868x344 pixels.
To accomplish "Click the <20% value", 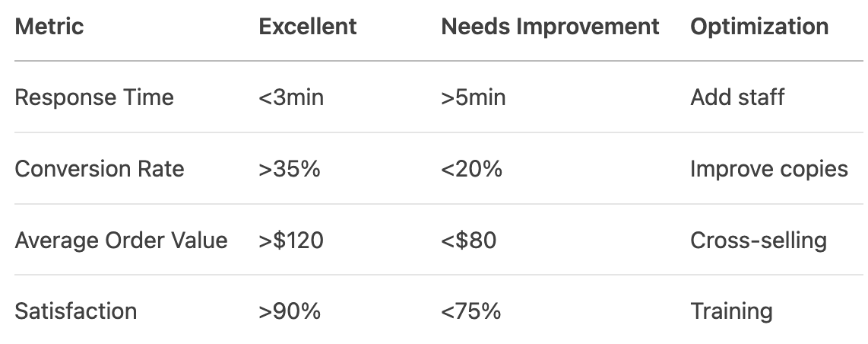I will coord(471,169).
